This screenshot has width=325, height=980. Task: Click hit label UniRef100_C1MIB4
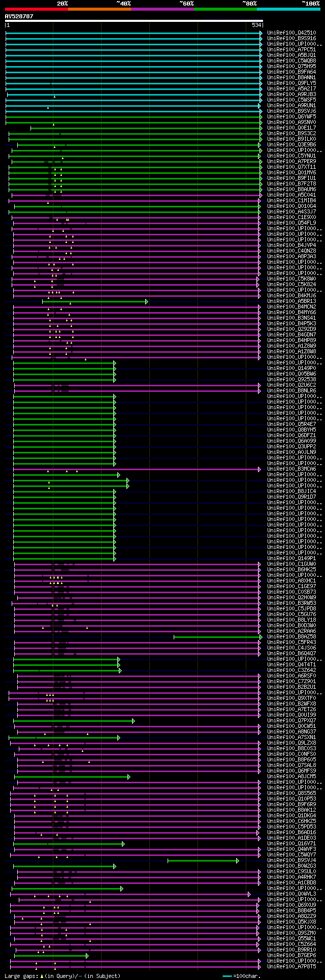(292, 201)
